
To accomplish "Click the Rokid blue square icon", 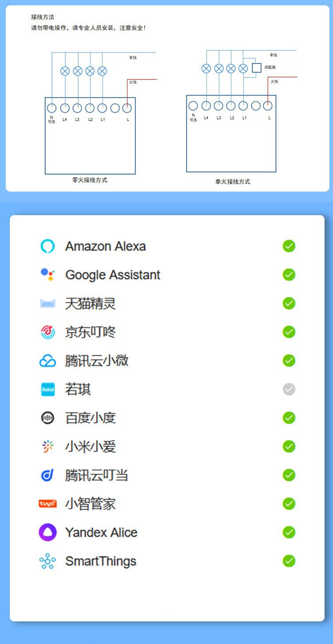I will [48, 389].
